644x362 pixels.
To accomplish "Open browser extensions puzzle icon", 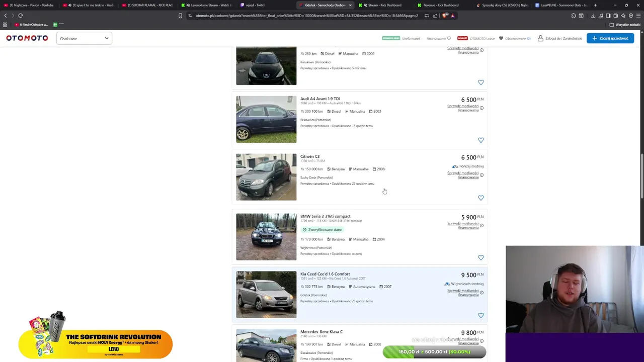I will (x=574, y=16).
